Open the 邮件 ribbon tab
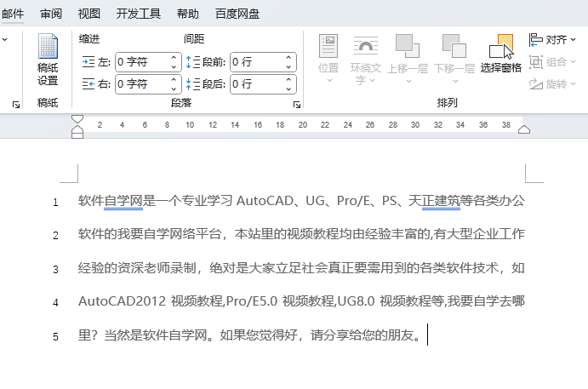This screenshot has width=588, height=389. click(x=13, y=14)
